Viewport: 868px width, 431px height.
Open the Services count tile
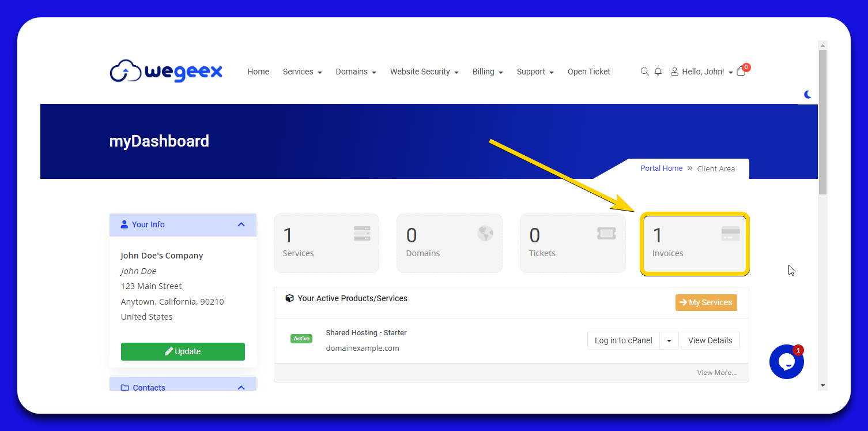point(326,243)
